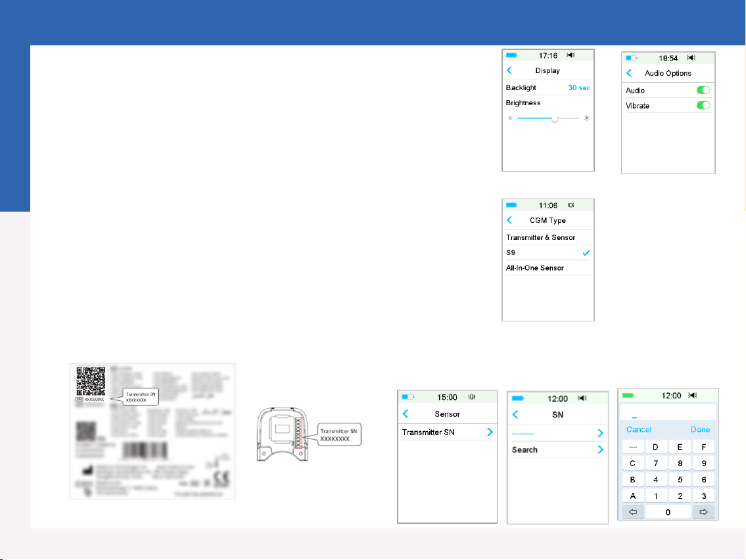Tap keypad key D
746x560 pixels.
pyautogui.click(x=656, y=447)
